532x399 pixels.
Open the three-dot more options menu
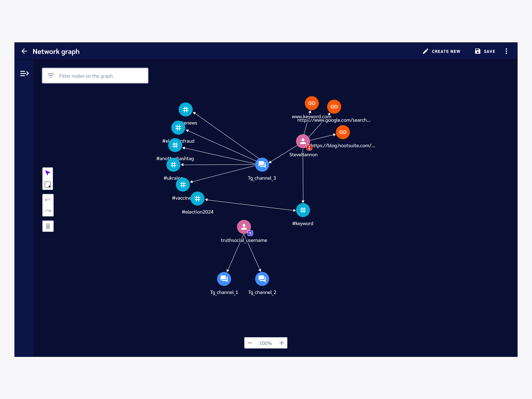pos(506,51)
